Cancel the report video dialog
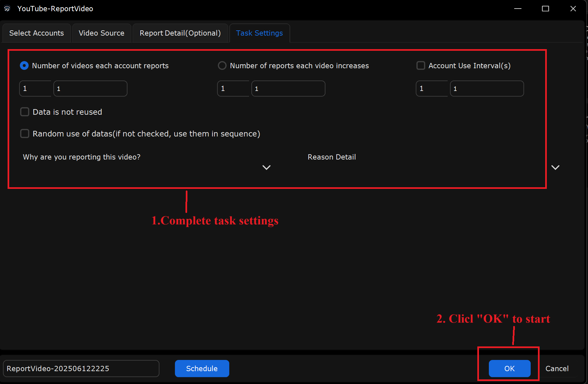This screenshot has width=588, height=384. (557, 369)
